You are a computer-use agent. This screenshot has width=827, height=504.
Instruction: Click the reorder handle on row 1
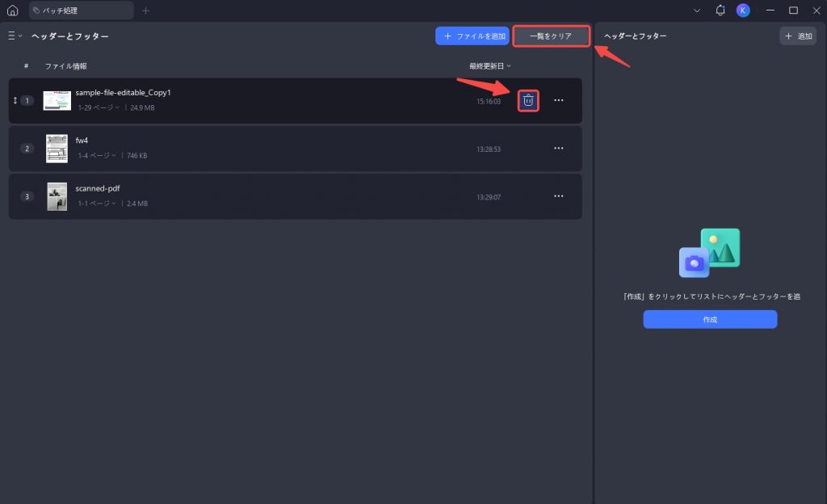tap(15, 100)
